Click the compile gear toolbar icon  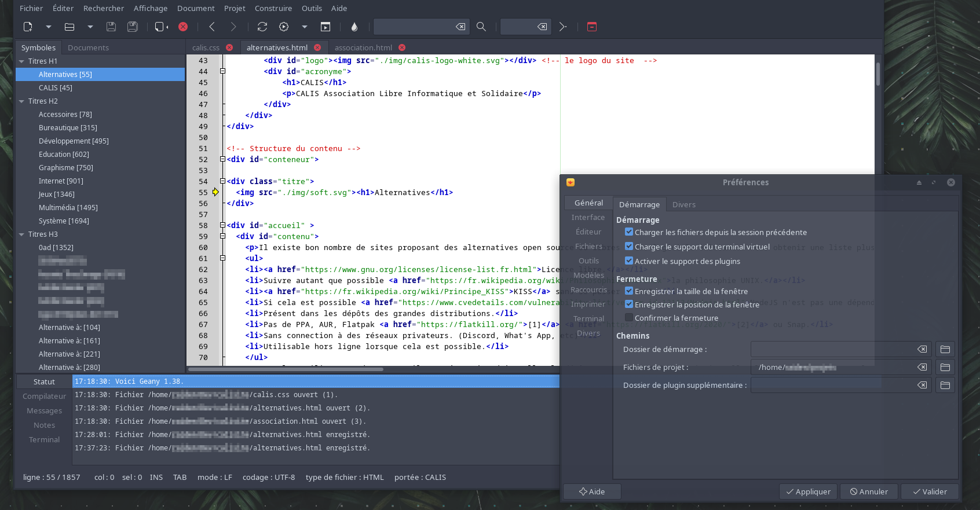tap(284, 27)
